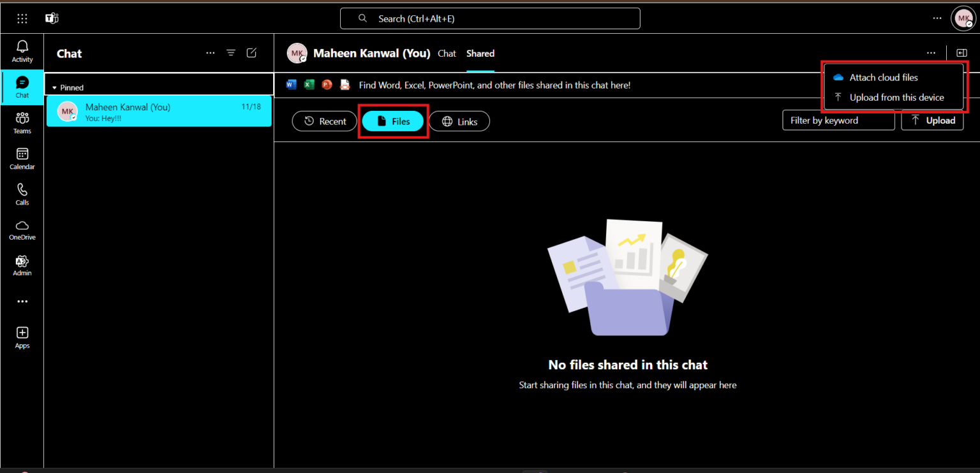980x473 pixels.
Task: Toggle the Links filter pill
Action: click(x=459, y=121)
